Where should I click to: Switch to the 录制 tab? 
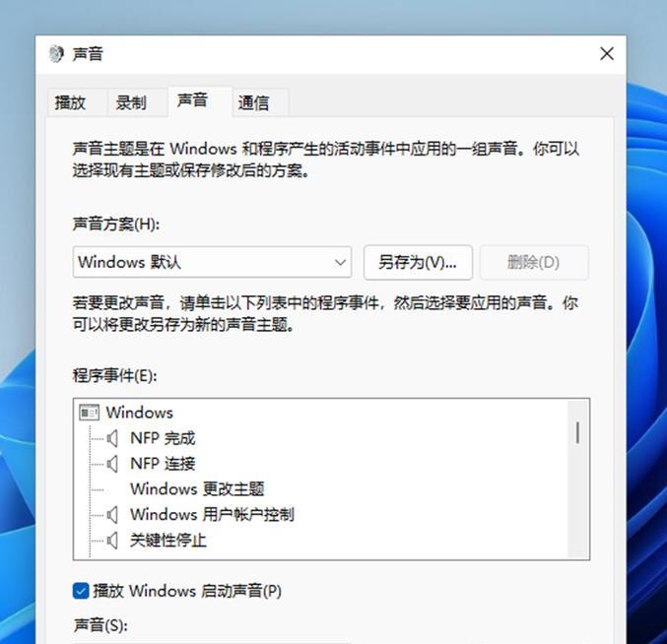coord(131,102)
